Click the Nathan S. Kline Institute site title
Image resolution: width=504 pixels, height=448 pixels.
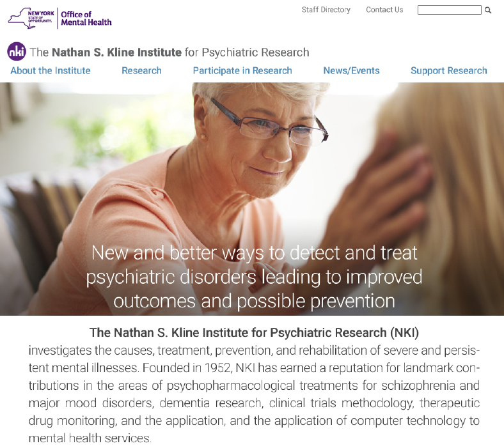click(x=169, y=52)
